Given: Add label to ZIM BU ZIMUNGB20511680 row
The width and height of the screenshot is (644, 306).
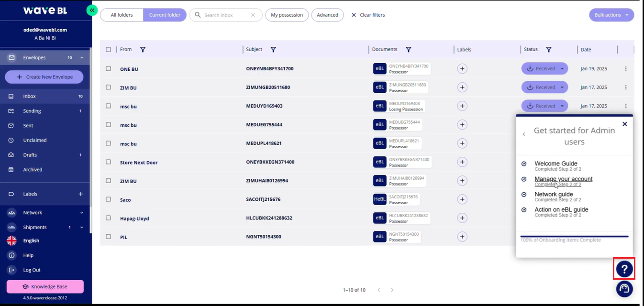Looking at the screenshot, I should 462,87.
